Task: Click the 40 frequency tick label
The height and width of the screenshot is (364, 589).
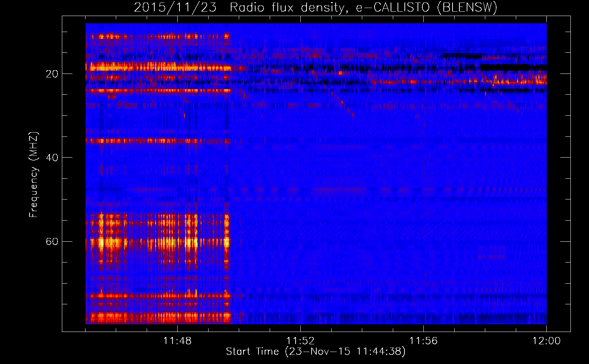Action: tap(52, 158)
